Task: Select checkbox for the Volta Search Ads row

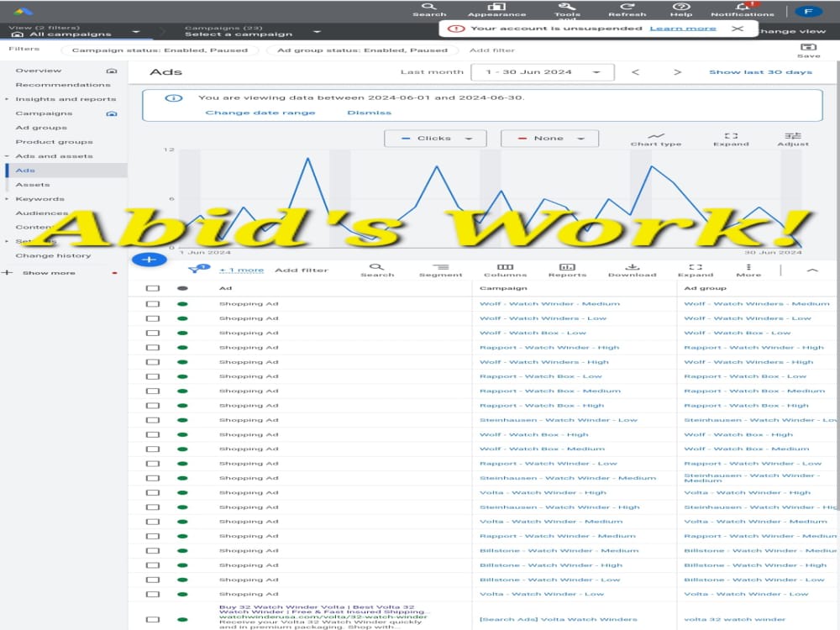Action: (x=153, y=619)
